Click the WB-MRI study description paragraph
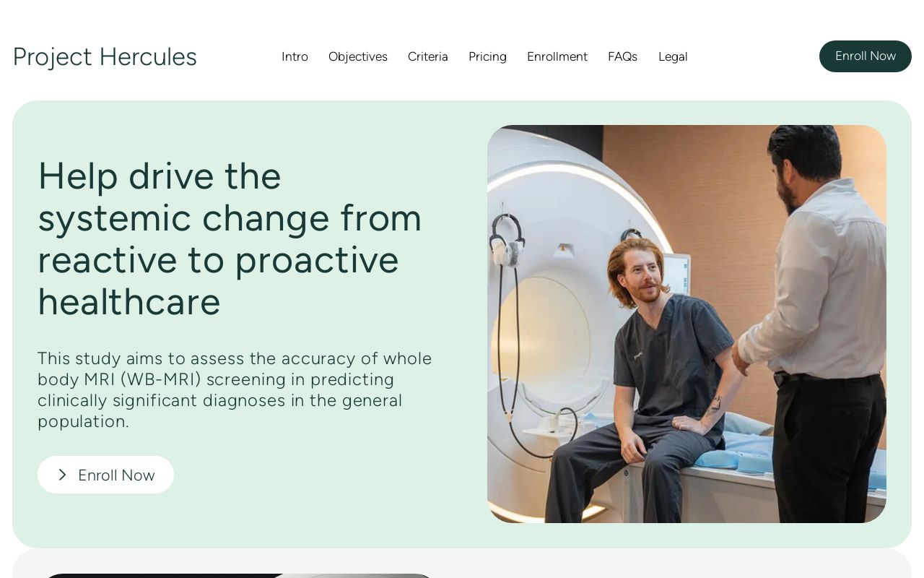The width and height of the screenshot is (924, 578). click(x=235, y=389)
